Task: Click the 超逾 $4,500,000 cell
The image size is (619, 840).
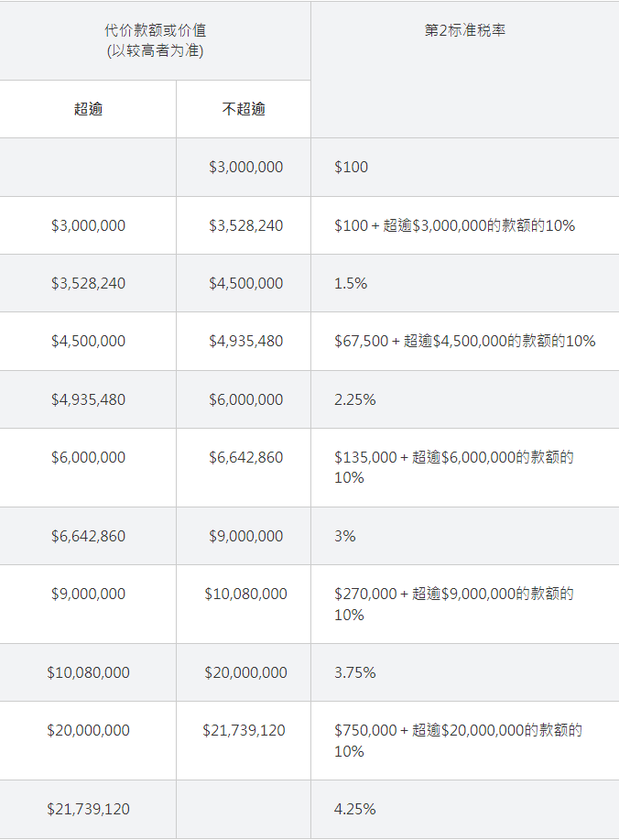Action: tap(88, 341)
